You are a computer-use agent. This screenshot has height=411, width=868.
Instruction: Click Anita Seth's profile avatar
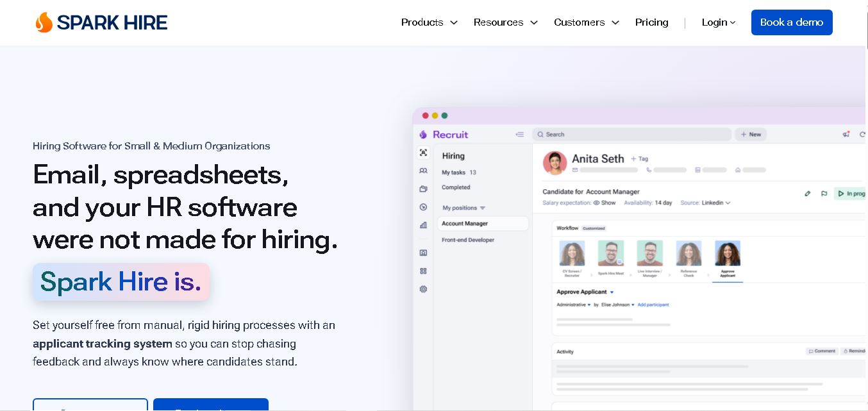[x=555, y=163]
